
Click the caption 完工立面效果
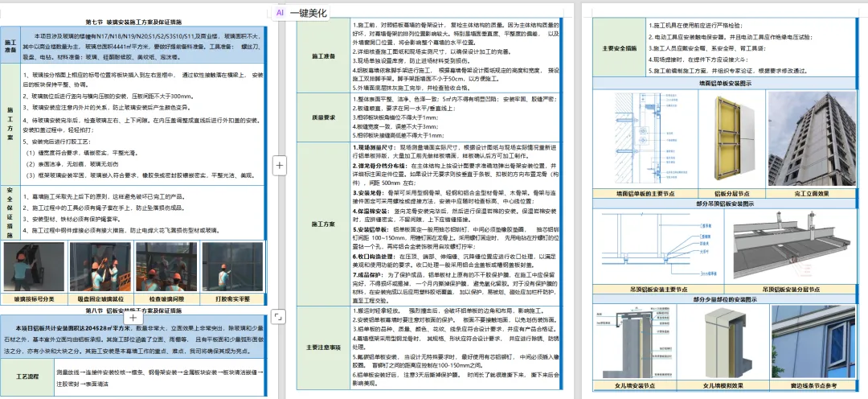click(812, 193)
